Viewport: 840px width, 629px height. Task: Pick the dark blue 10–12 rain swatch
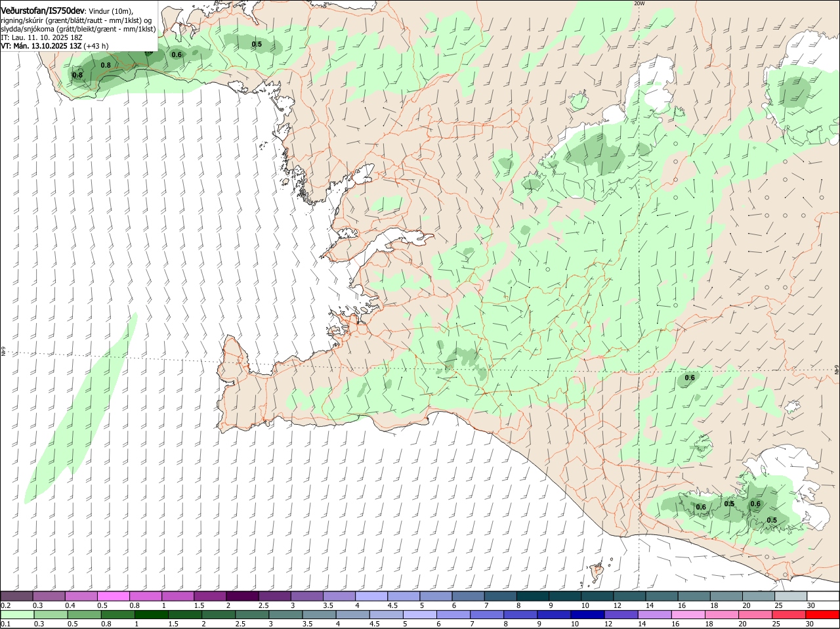point(588,615)
